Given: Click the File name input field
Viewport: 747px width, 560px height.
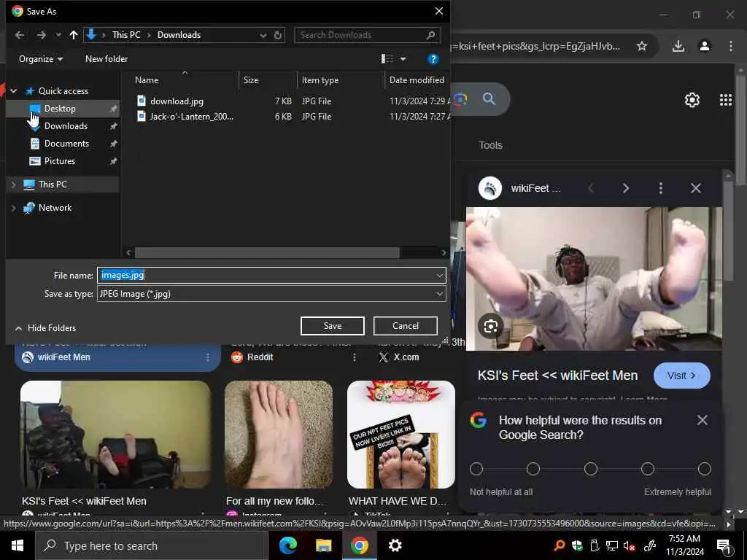Looking at the screenshot, I should pyautogui.click(x=266, y=275).
